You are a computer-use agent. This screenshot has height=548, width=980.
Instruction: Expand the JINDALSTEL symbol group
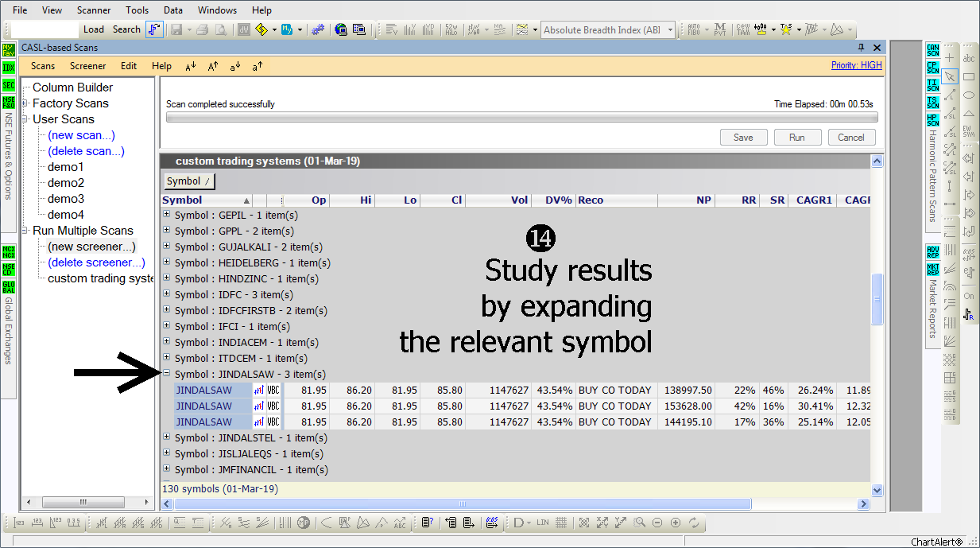pos(166,437)
